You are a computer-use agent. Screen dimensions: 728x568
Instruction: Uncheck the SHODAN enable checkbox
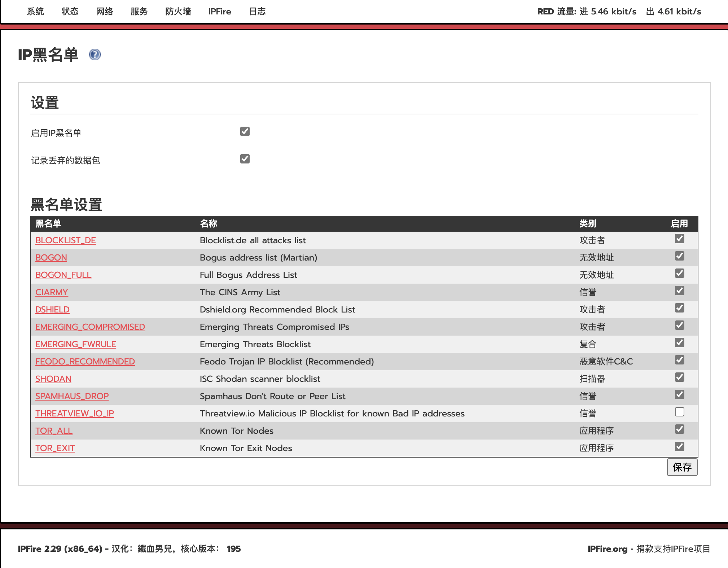pos(679,377)
